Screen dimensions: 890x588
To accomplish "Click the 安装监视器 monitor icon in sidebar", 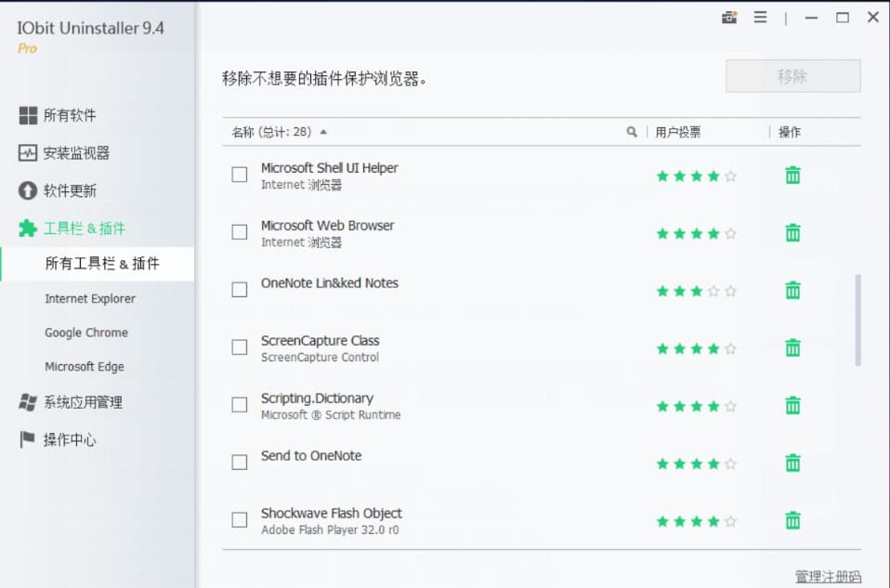I will point(28,152).
